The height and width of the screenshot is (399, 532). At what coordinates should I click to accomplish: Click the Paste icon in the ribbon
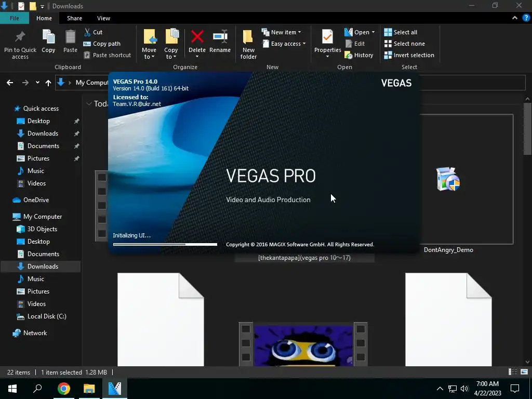(70, 37)
